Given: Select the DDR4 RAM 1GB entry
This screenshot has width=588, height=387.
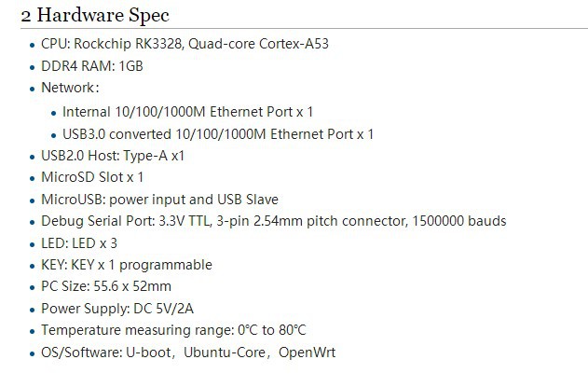Looking at the screenshot, I should coord(91,66).
